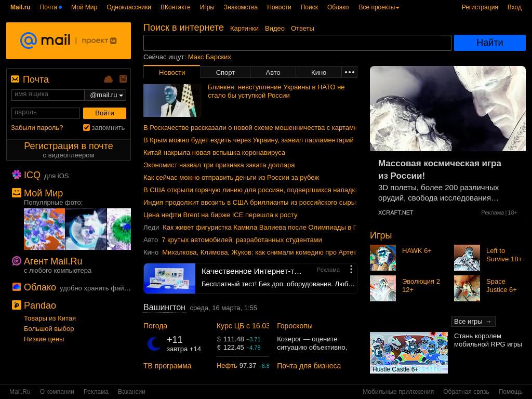This screenshot has height=399, width=532.
Task: Click the Pandao shopping icon
Action: 16,305
